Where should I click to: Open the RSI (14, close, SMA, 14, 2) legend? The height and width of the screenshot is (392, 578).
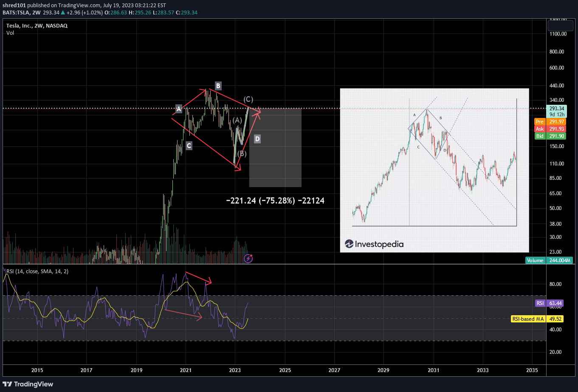coord(36,272)
